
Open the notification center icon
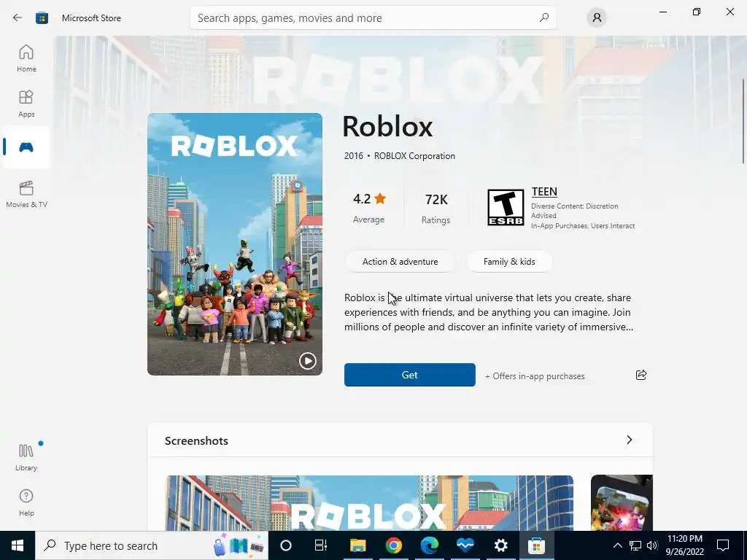(x=723, y=545)
